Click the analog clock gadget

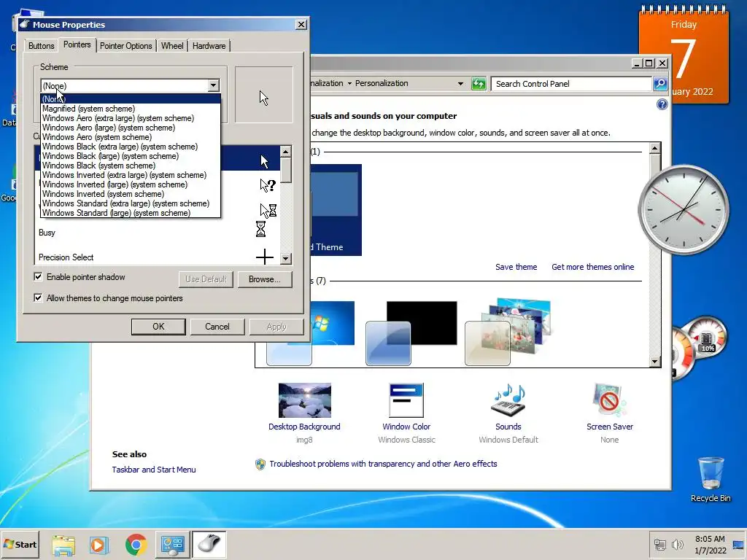click(x=684, y=209)
